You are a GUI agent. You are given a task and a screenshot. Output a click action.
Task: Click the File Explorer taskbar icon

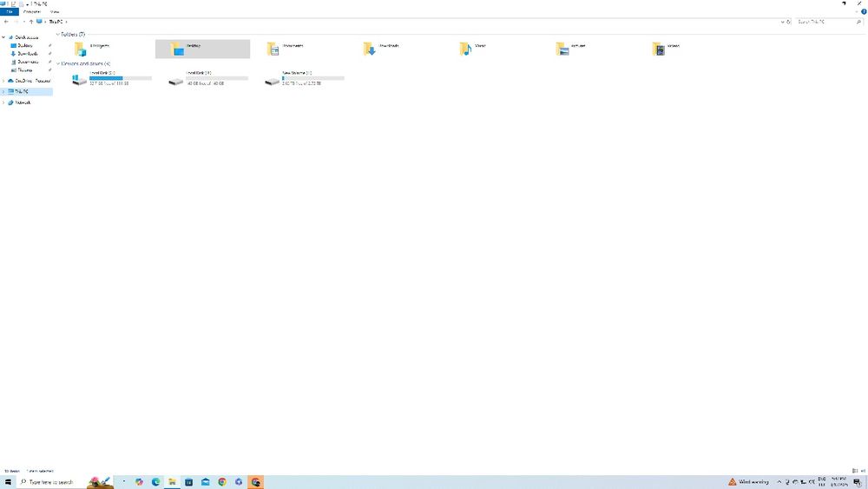172,482
